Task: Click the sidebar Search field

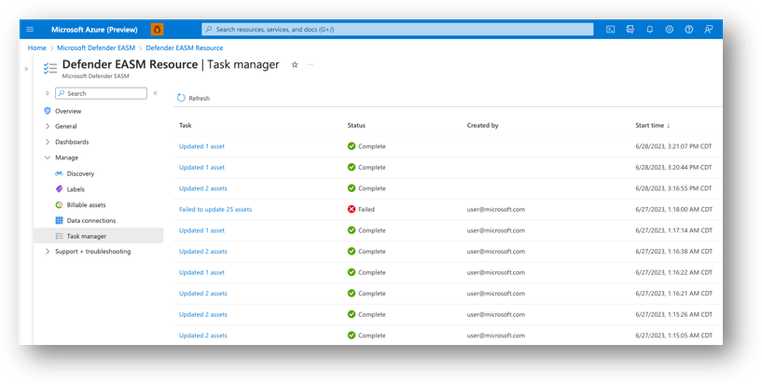Action: coord(101,93)
